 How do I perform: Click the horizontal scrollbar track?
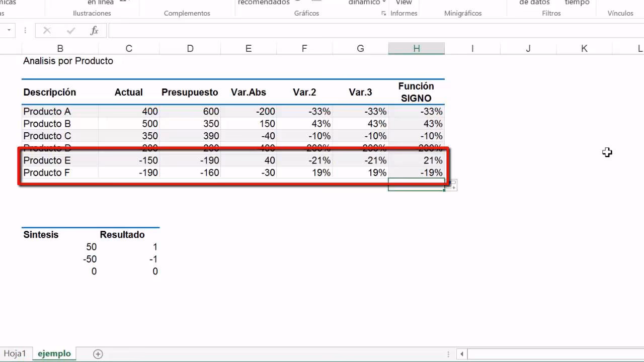click(x=553, y=354)
